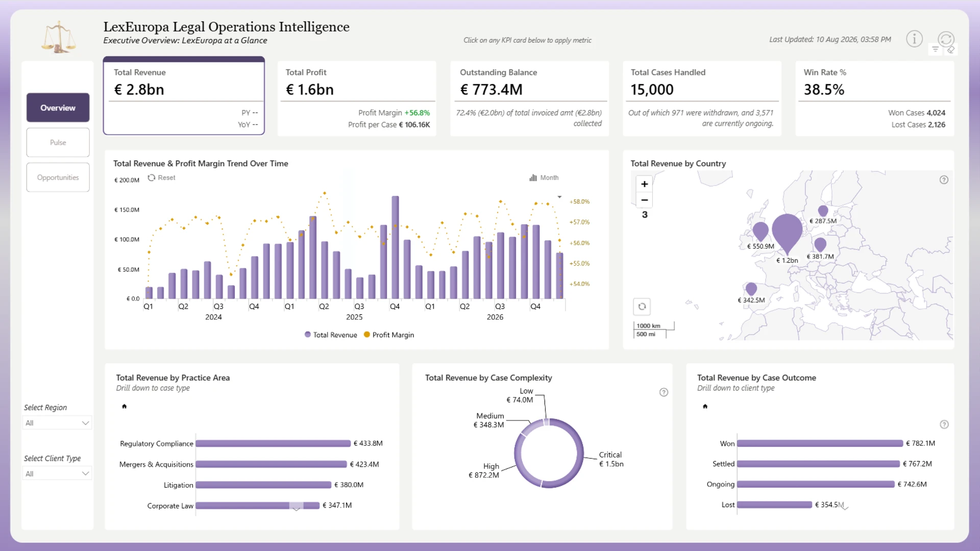
Task: Select the Total Revenue KPI card
Action: (x=184, y=96)
